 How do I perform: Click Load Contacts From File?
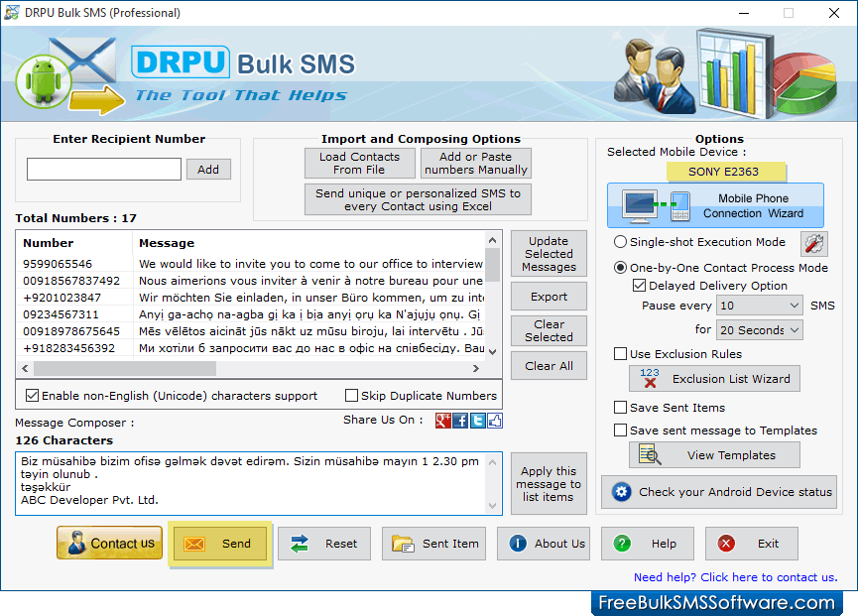(359, 163)
